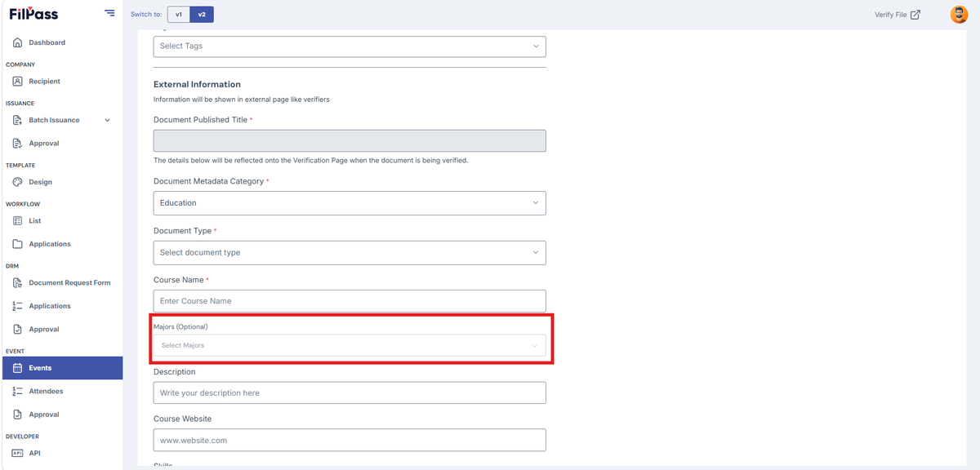This screenshot has height=470, width=980.
Task: Click the DRM Applications list icon
Action: [18, 306]
